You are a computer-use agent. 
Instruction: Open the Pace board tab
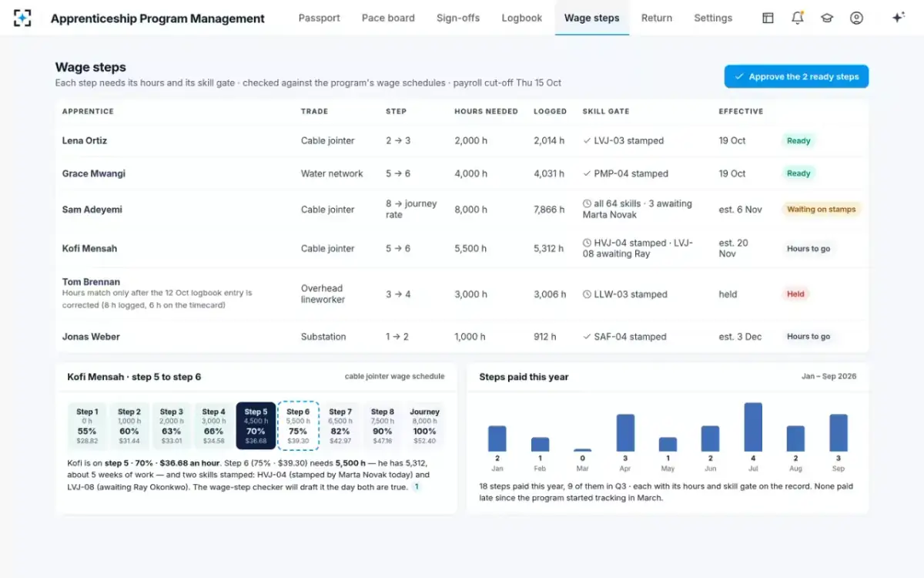pos(388,18)
